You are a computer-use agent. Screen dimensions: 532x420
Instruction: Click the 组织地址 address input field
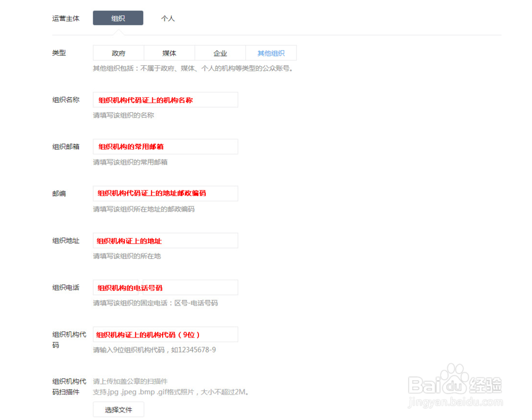165,240
